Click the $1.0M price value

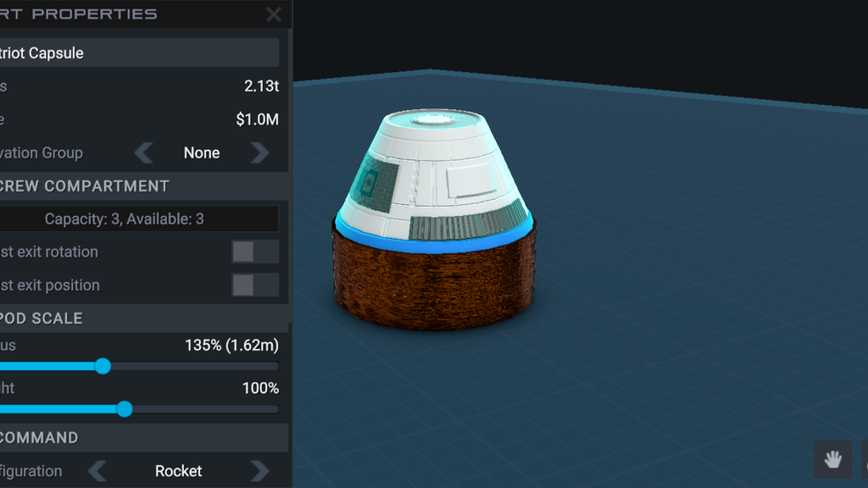pos(258,119)
